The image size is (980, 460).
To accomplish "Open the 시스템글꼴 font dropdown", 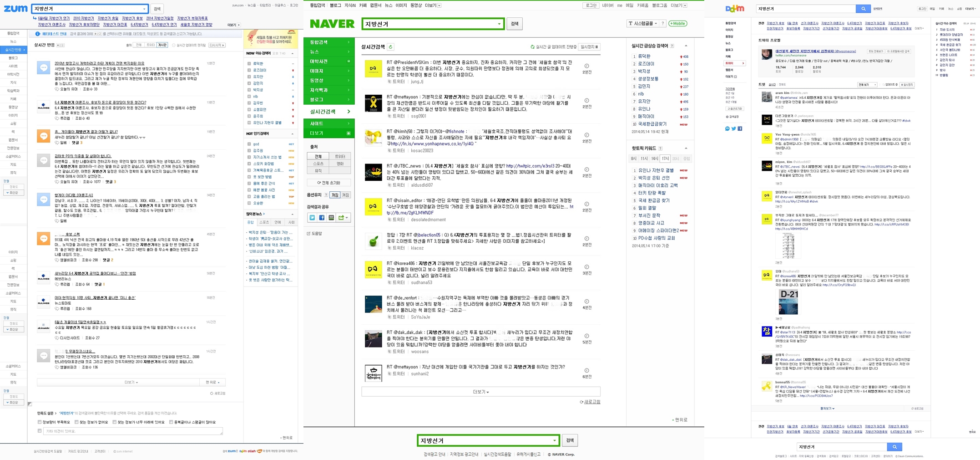I will (x=643, y=24).
